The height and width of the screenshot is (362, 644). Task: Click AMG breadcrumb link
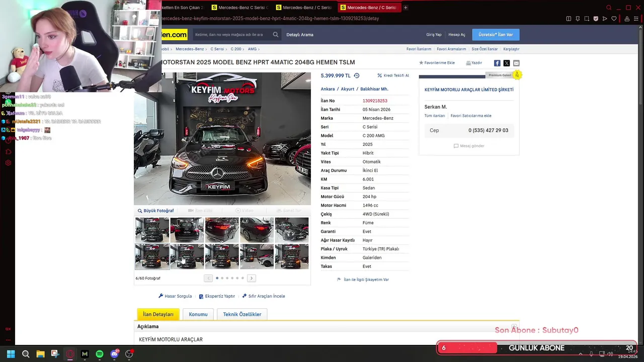click(x=252, y=49)
